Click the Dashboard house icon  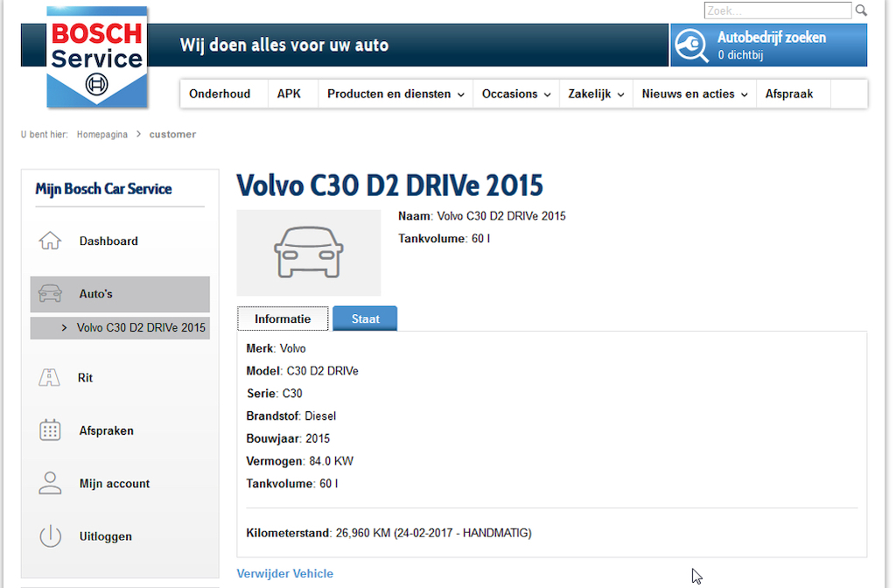[50, 241]
